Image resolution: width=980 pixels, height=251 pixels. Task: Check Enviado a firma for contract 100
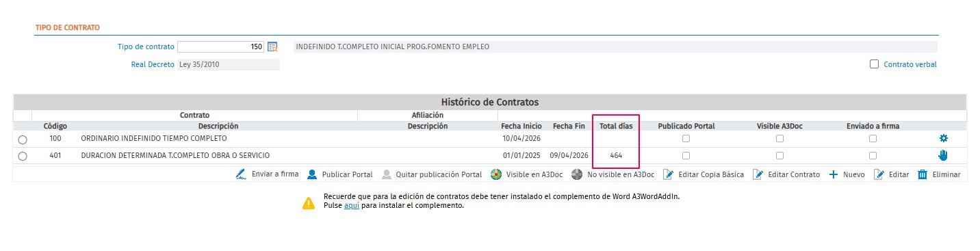873,138
